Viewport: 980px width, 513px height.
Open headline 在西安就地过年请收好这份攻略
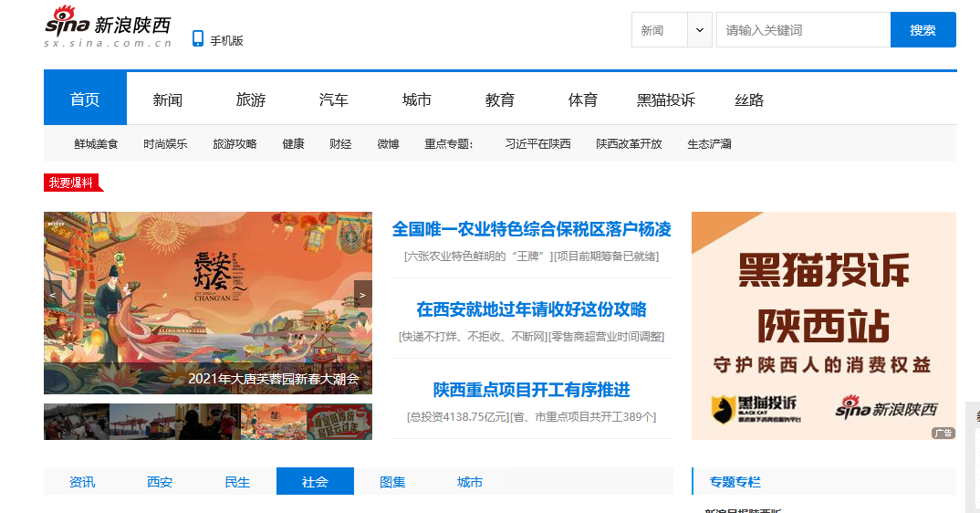pyautogui.click(x=532, y=309)
